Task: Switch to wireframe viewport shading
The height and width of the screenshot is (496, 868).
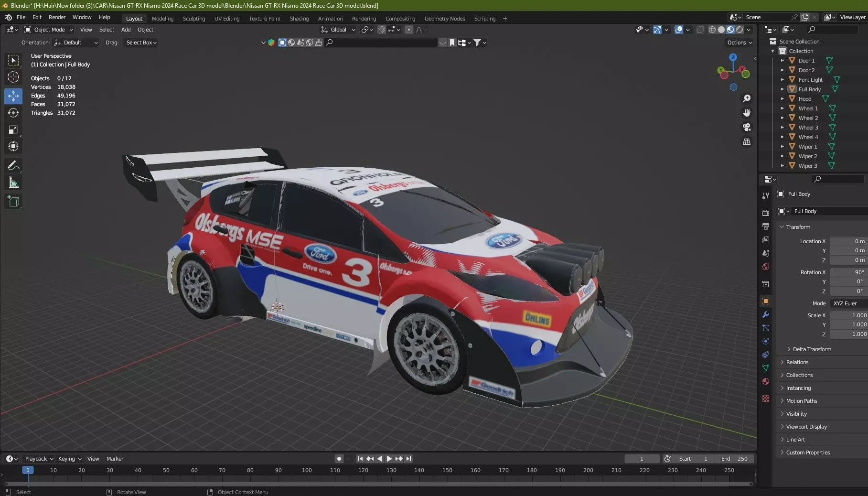Action: (712, 30)
